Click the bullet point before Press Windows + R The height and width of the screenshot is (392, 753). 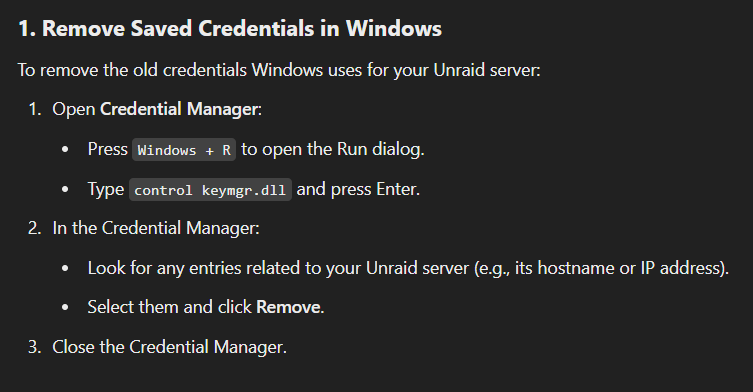[65, 150]
